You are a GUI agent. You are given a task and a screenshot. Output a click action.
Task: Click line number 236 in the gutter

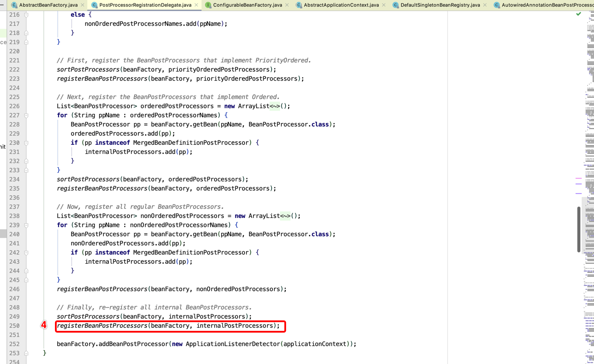14,197
